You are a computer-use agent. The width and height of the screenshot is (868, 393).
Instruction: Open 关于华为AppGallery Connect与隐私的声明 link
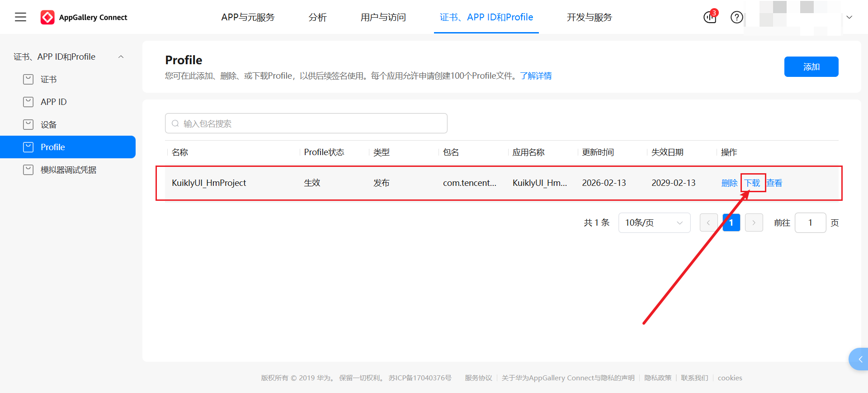tap(568, 378)
